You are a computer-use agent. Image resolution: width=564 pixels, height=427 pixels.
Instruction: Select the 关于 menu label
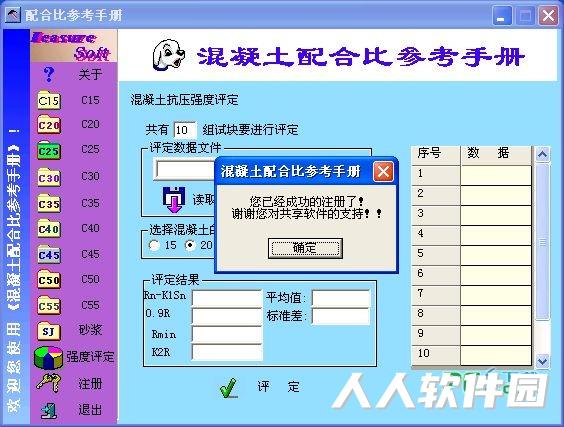tap(90, 74)
